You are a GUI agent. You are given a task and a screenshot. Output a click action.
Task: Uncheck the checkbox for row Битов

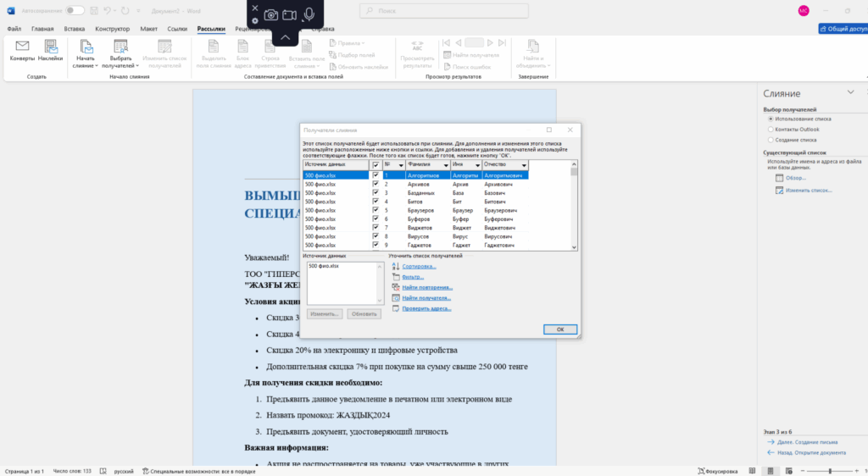[376, 202]
